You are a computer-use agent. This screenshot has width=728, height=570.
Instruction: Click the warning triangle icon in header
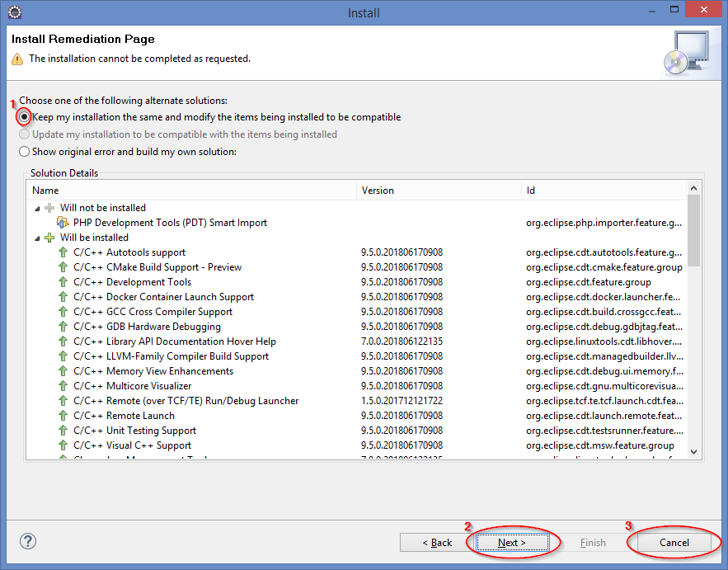[17, 59]
